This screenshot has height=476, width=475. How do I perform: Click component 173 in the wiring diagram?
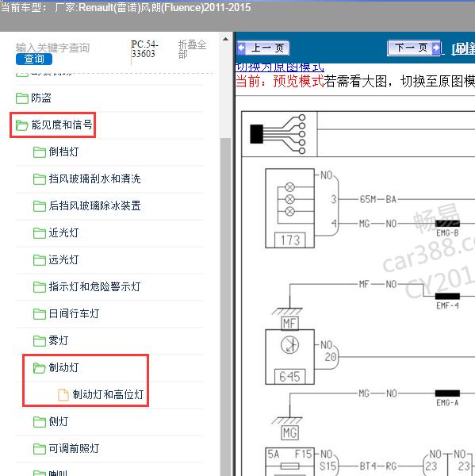coord(290,208)
